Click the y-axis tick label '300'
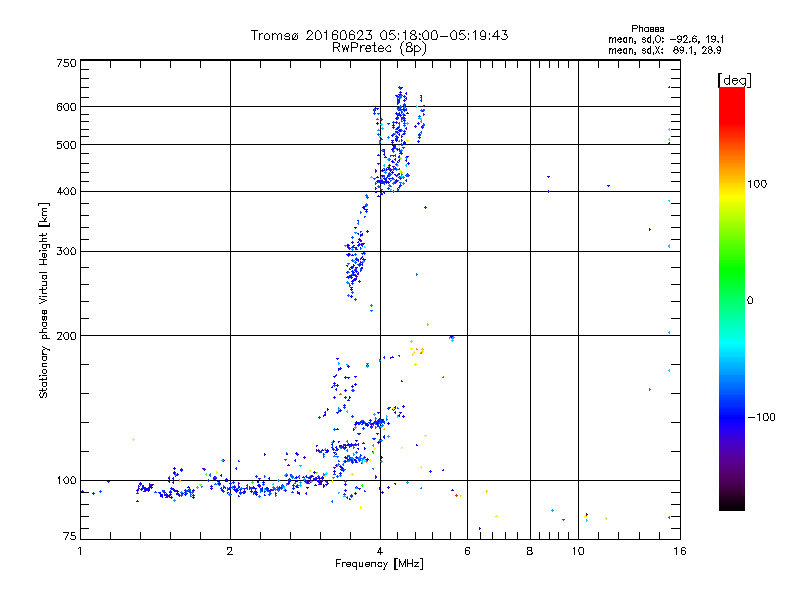This screenshot has width=800, height=600. click(66, 252)
